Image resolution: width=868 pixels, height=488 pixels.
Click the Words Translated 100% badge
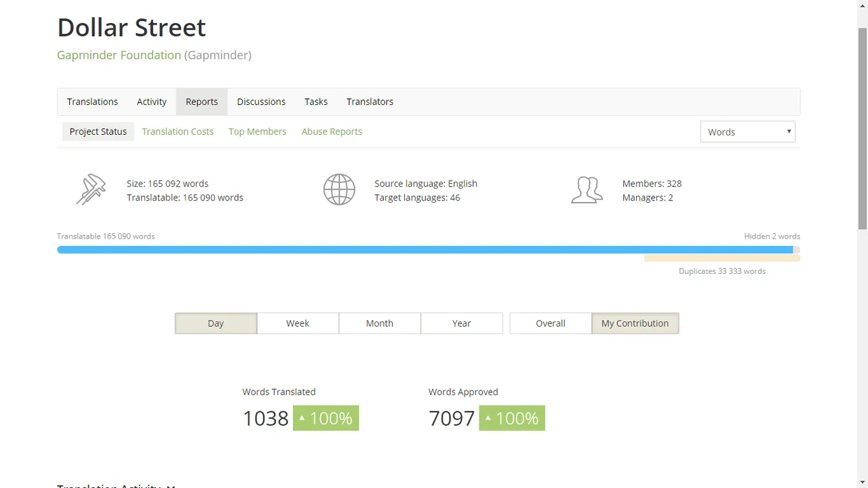(x=326, y=418)
